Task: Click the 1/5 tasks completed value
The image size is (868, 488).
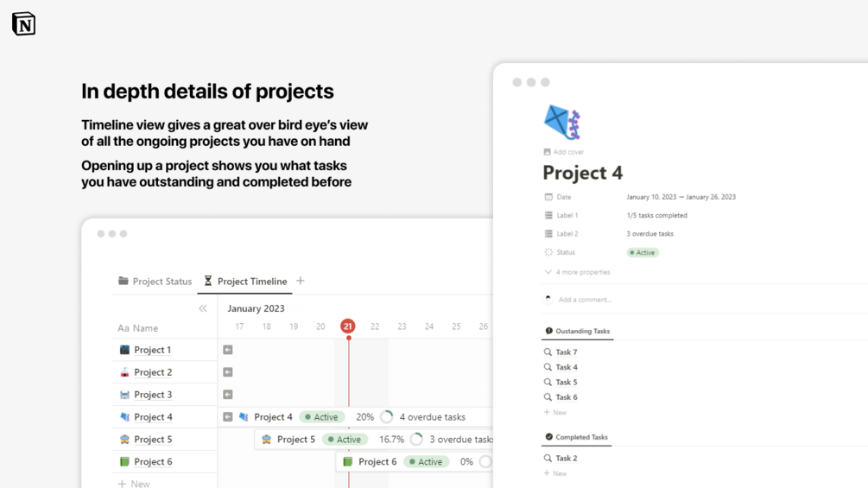Action: [656, 215]
